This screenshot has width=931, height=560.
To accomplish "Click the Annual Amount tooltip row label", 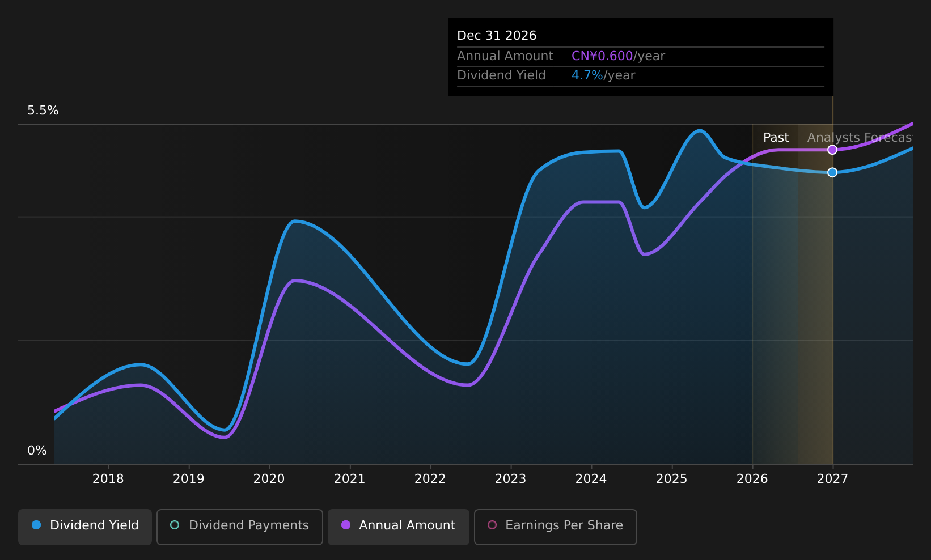I will (505, 56).
